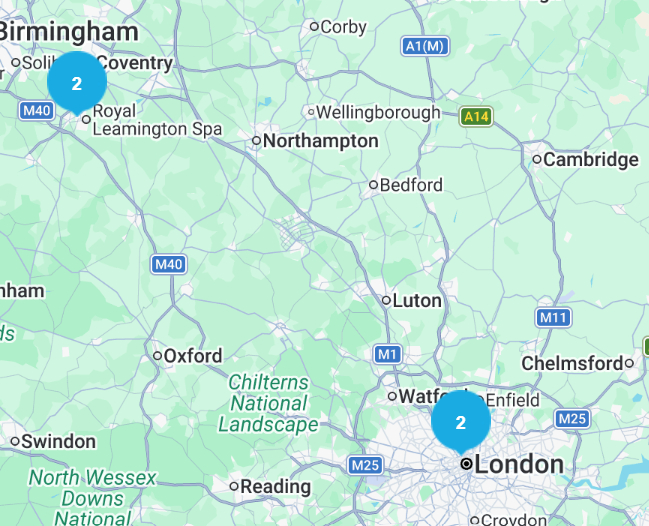Click the A1(M) road shield
Image resolution: width=649 pixels, height=526 pixels.
[x=425, y=46]
